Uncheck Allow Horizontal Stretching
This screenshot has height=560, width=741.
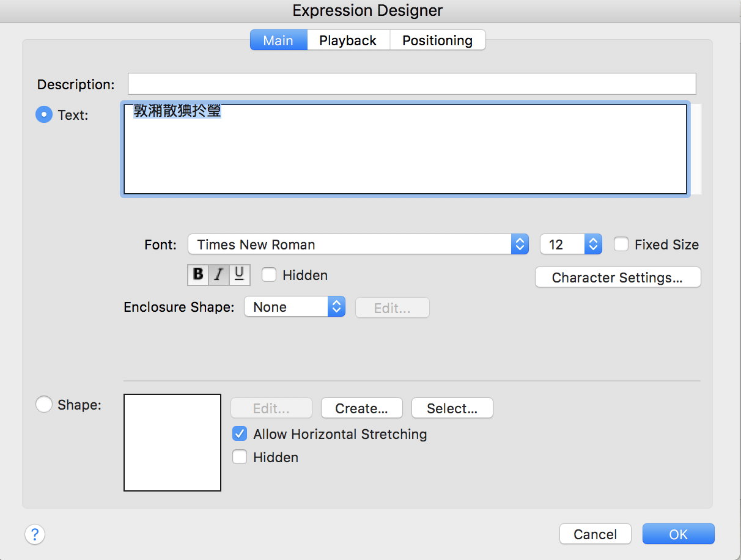coord(240,434)
